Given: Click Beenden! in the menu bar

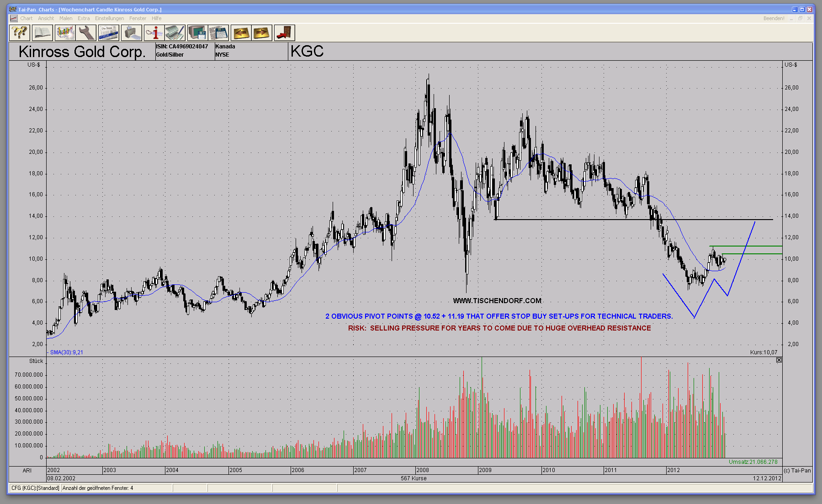Looking at the screenshot, I should coord(774,18).
